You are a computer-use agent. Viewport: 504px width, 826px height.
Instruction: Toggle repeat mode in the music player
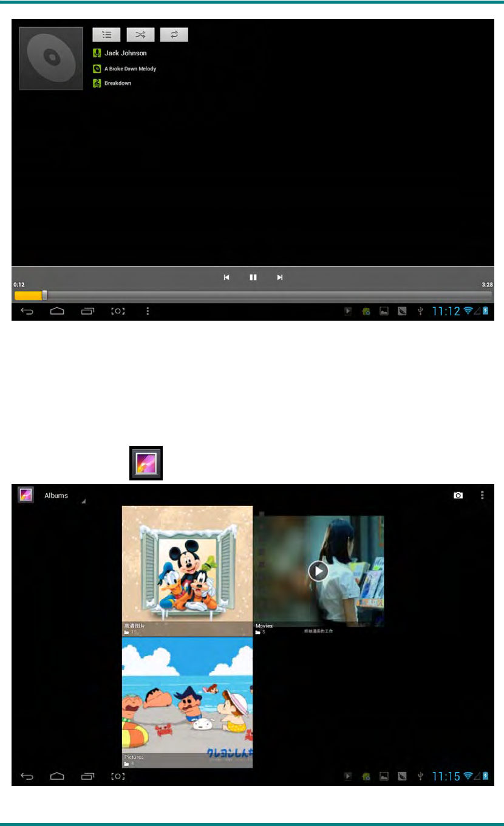tap(174, 35)
